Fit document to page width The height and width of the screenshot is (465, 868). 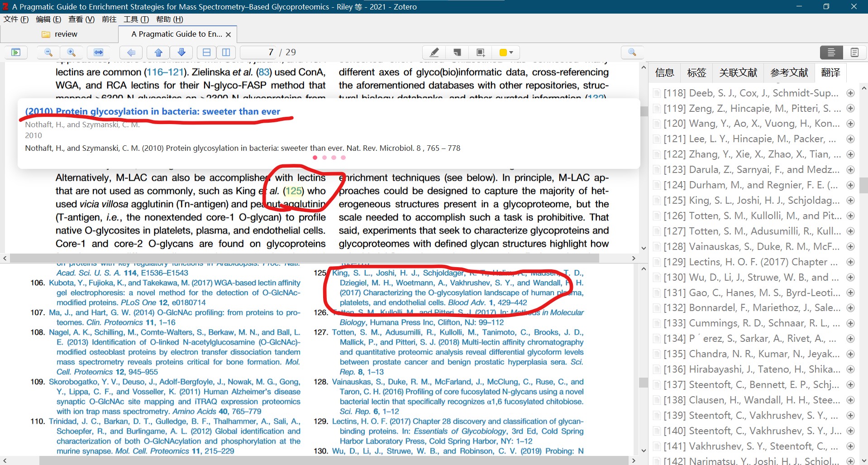pyautogui.click(x=98, y=52)
